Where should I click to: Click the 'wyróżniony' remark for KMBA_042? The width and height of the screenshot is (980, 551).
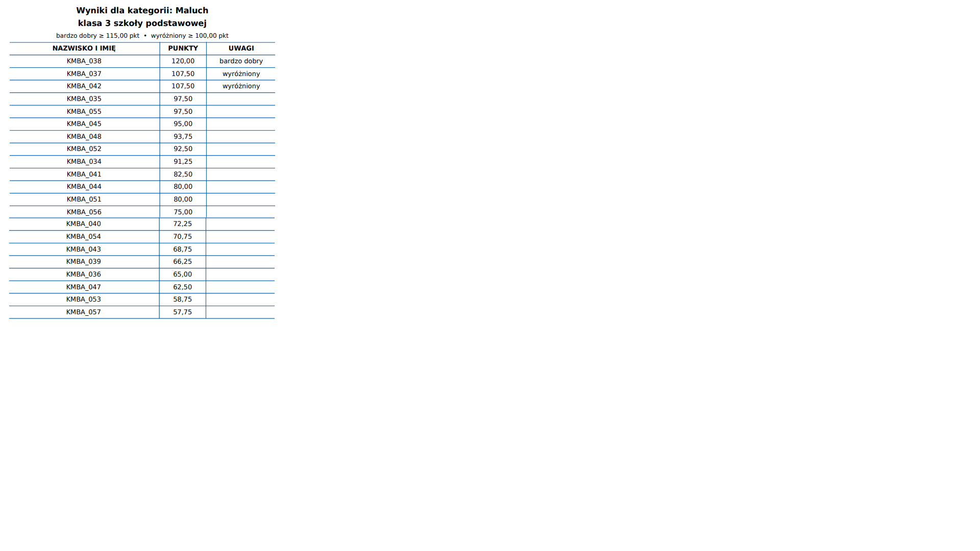click(x=241, y=86)
